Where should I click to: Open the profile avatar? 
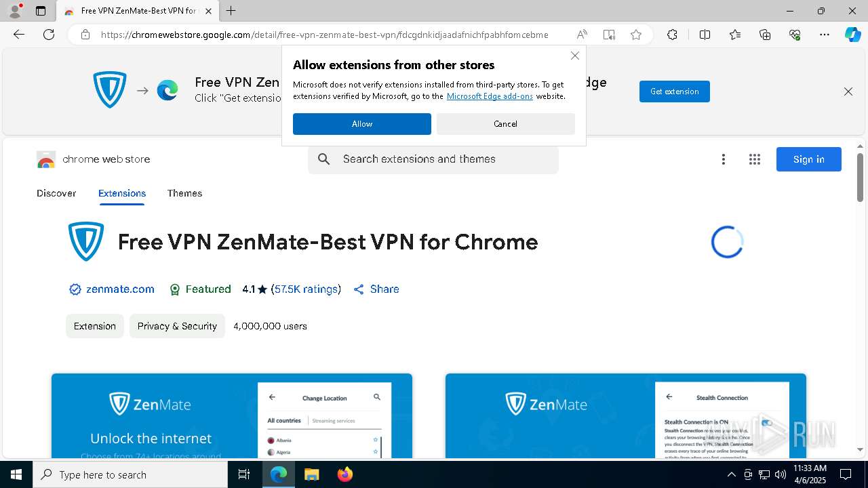click(14, 11)
